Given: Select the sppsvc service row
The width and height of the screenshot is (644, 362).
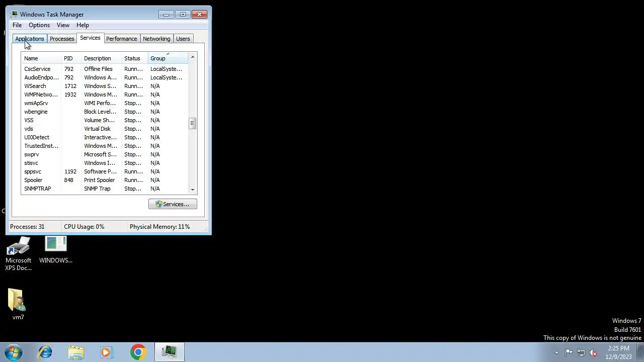Looking at the screenshot, I should [105, 171].
